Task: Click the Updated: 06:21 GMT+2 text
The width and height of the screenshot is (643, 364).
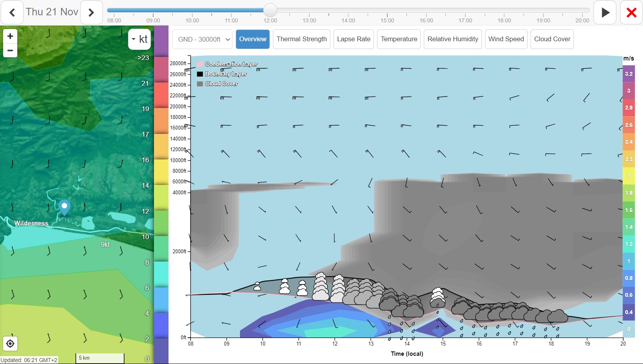Action: (x=29, y=360)
